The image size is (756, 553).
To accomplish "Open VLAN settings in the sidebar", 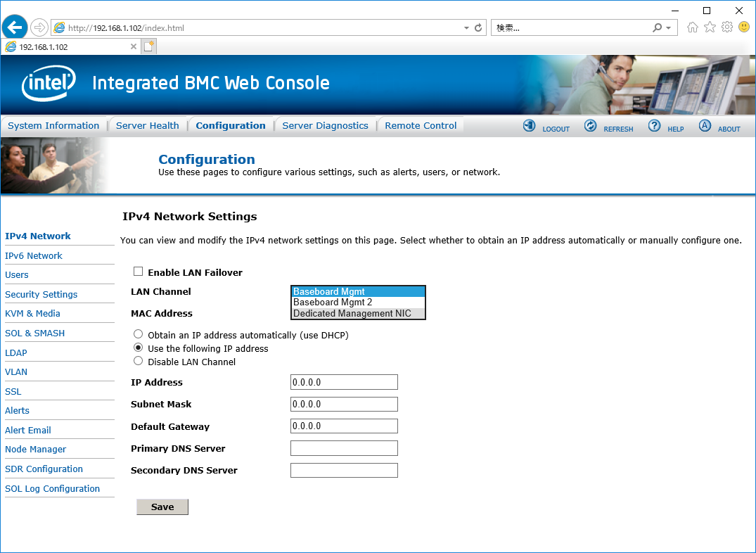I will pos(16,372).
